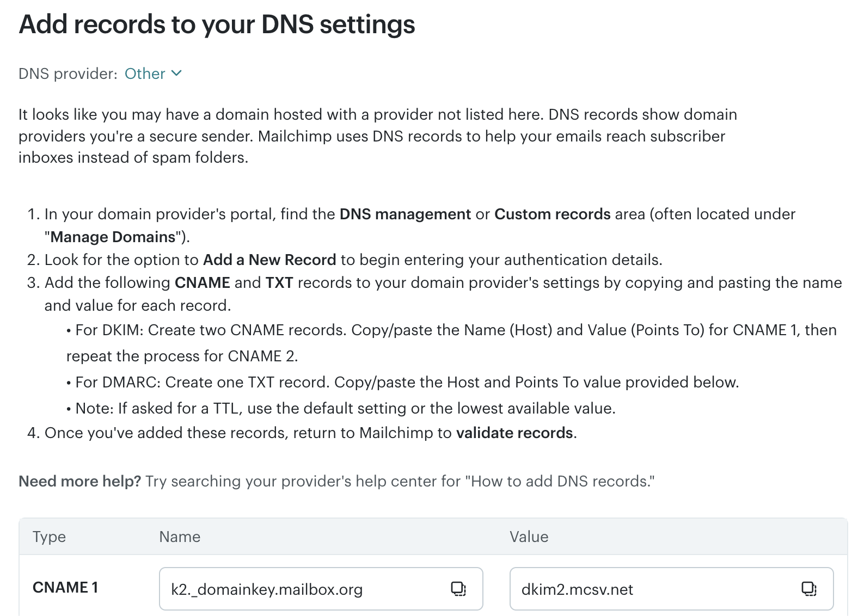This screenshot has height=616, width=858.
Task: Click the bold 'DNS management' text
Action: coord(405,214)
